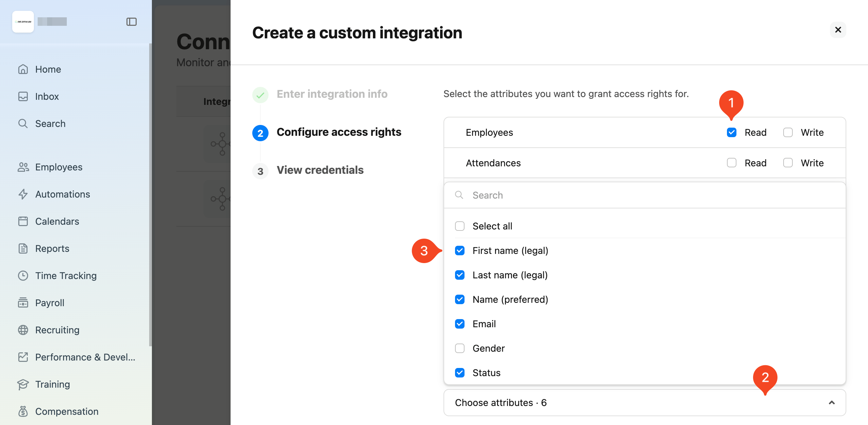Open Inbox via its tray icon
The width and height of the screenshot is (868, 425).
point(23,96)
